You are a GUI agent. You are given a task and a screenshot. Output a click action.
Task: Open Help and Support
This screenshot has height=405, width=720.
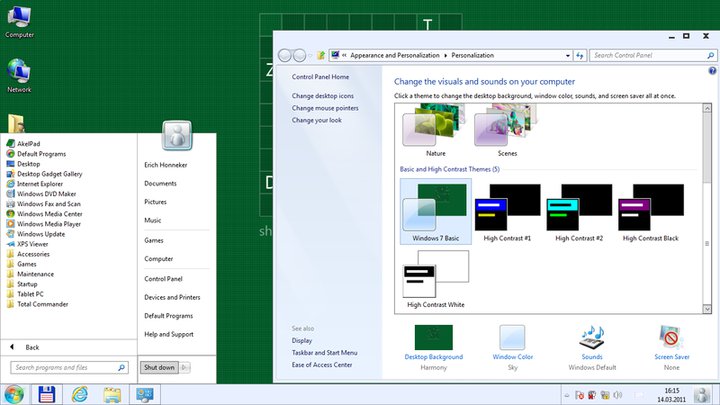pyautogui.click(x=169, y=334)
